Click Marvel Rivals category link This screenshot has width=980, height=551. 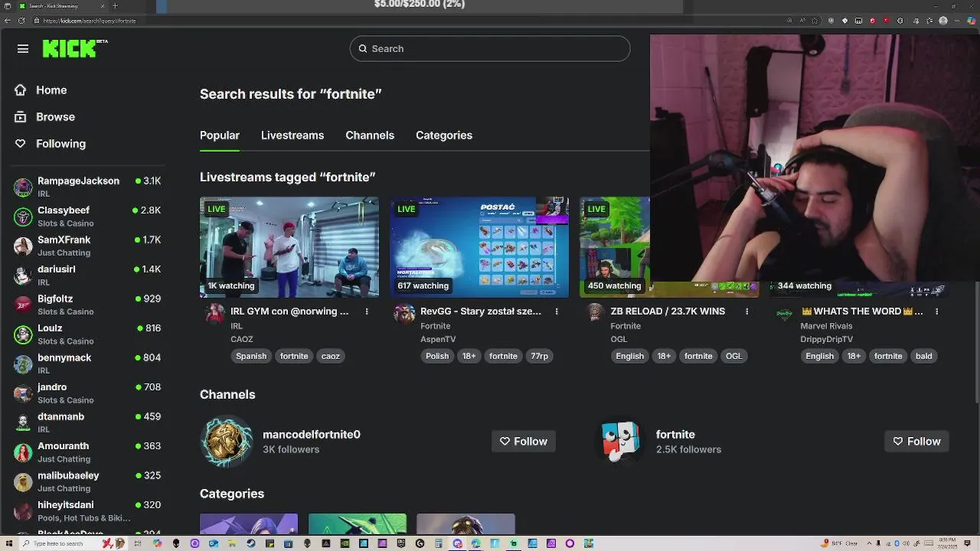(x=826, y=326)
